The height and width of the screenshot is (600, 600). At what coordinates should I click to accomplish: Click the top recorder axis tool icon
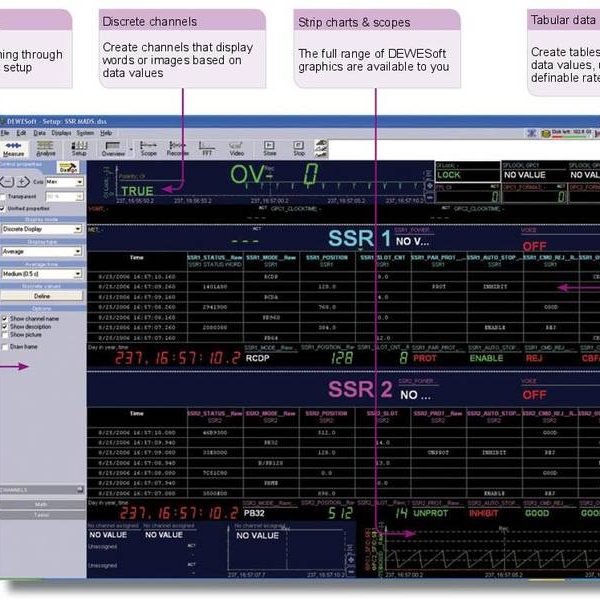pos(430,186)
